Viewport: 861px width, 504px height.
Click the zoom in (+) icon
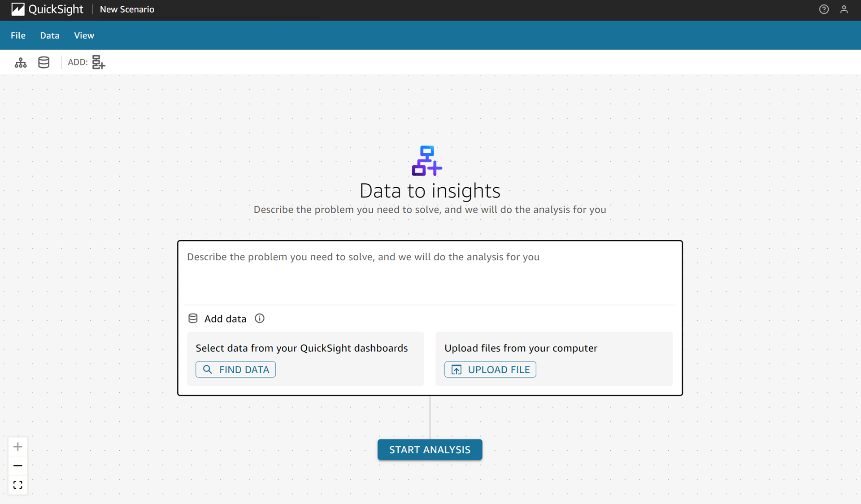pyautogui.click(x=18, y=446)
